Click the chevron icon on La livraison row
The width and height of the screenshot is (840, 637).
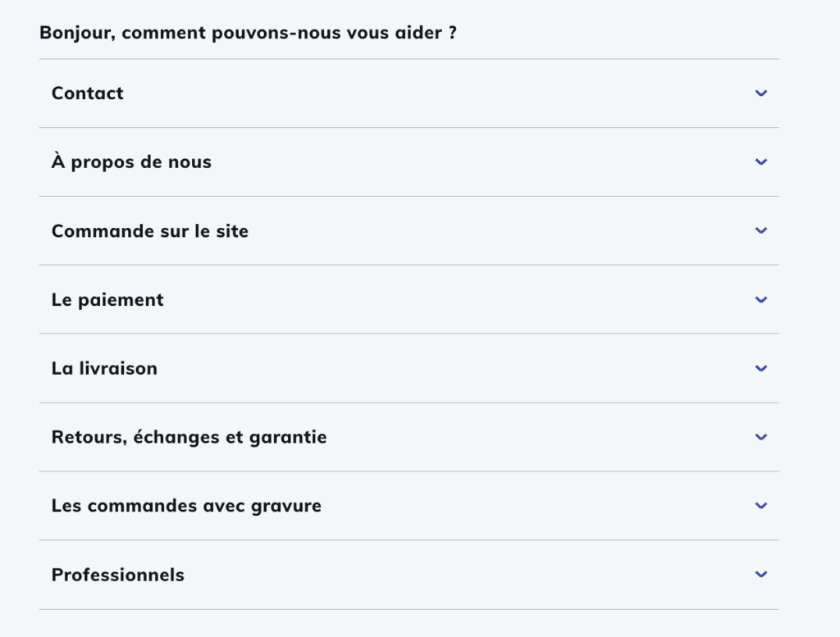(x=760, y=369)
